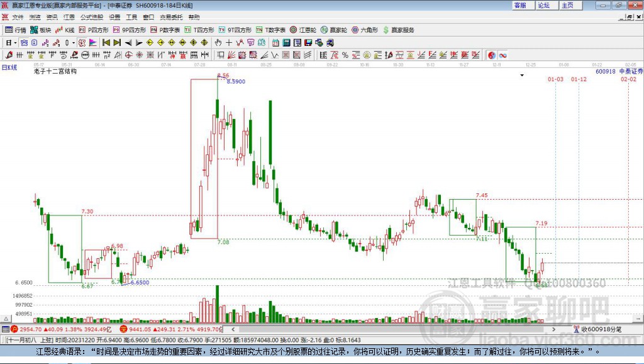Toggle the highlighted blue knot icon
The image size is (644, 364).
tap(24, 43)
